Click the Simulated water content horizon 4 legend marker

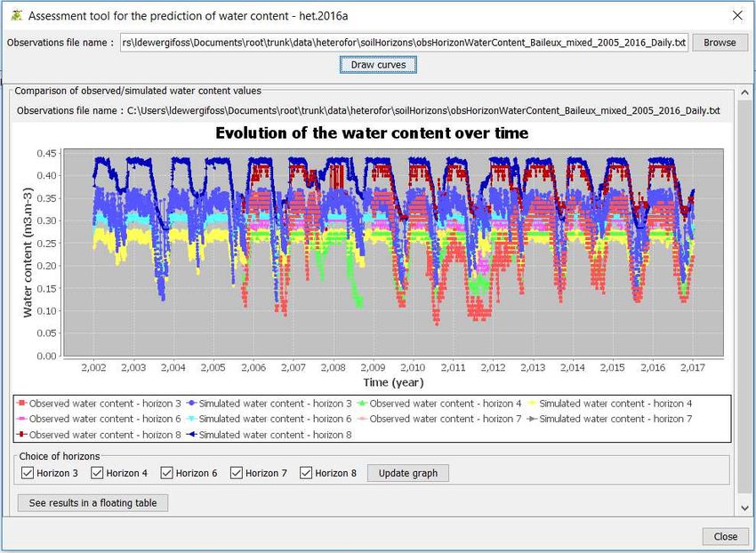pos(532,403)
